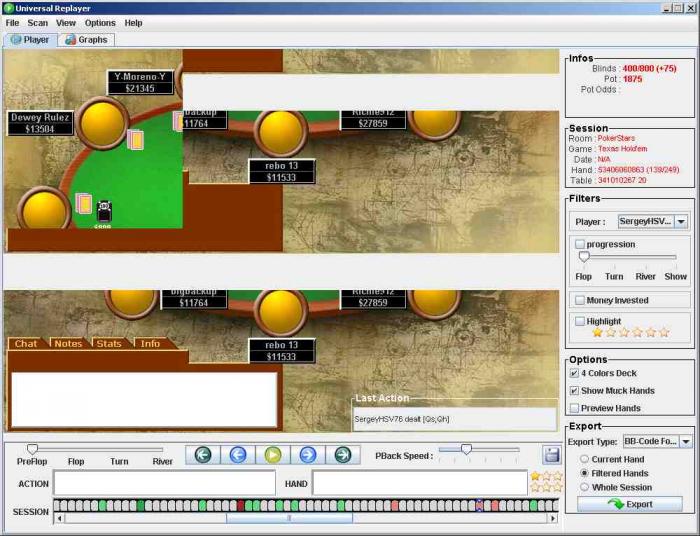Click the session scrollbar thumb

click(289, 518)
